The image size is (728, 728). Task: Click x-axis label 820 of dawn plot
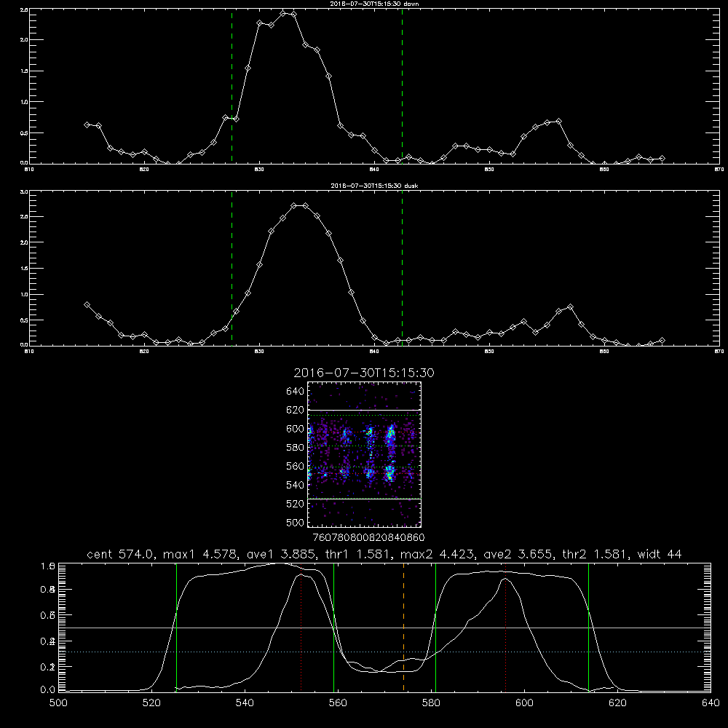tap(144, 170)
